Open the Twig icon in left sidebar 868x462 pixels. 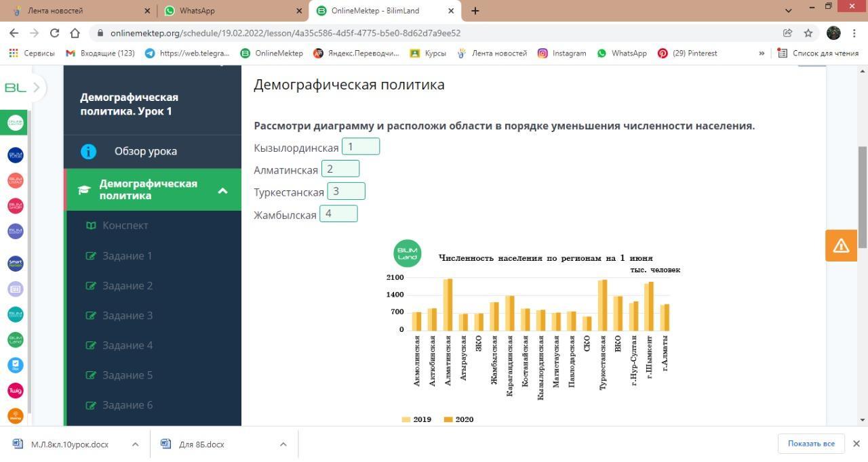(x=15, y=391)
